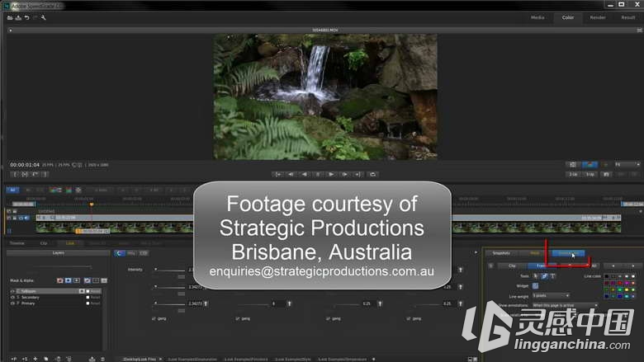
Task: Go to the next annotation with the right arrow
Action: [x=632, y=266]
